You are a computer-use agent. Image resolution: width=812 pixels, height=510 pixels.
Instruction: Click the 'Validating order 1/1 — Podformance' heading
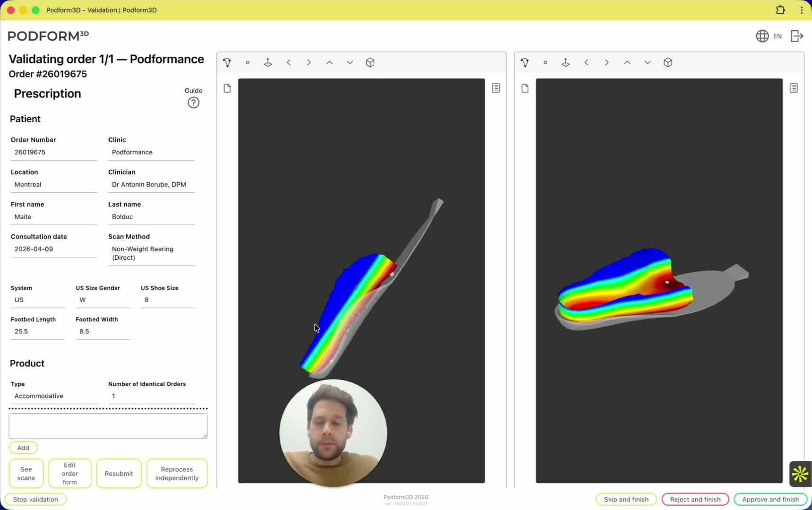106,59
